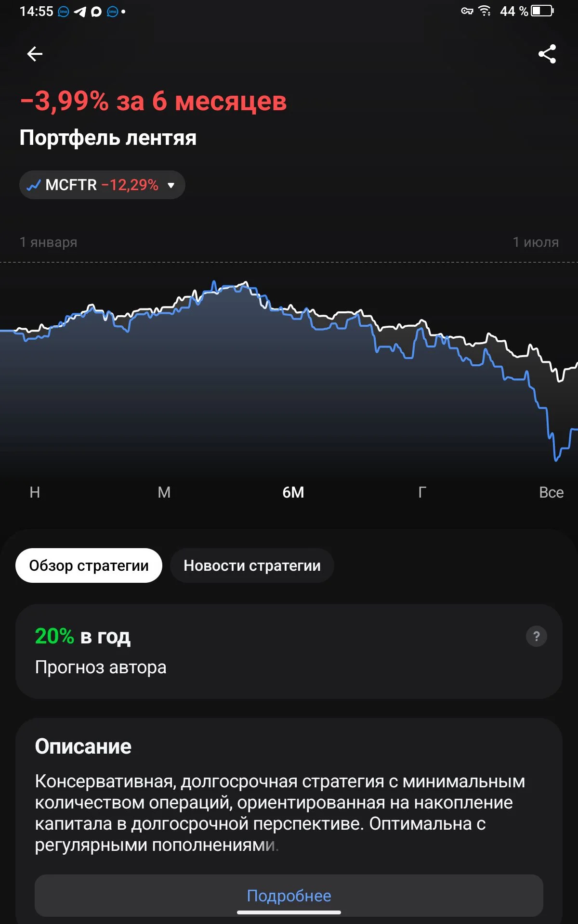This screenshot has height=924, width=578.
Task: Select the Н weekly chart period
Action: coord(35,492)
